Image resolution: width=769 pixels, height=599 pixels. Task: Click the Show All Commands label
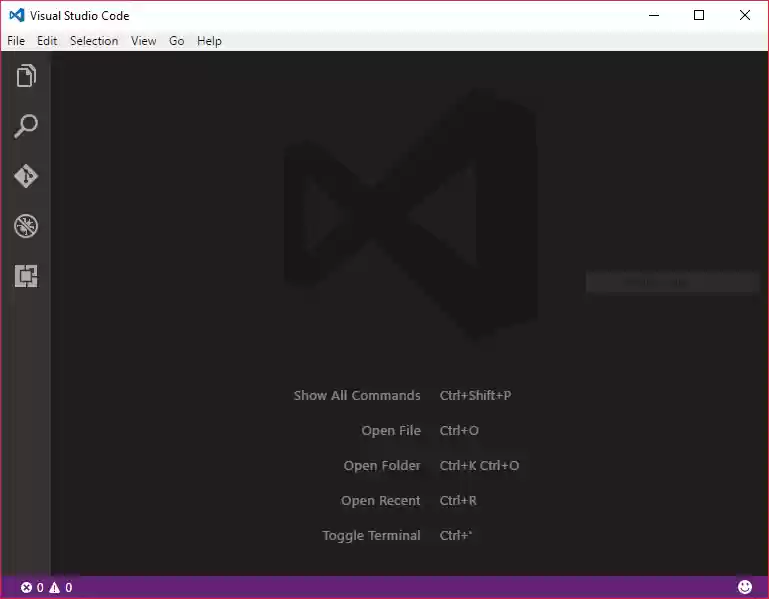click(x=357, y=395)
